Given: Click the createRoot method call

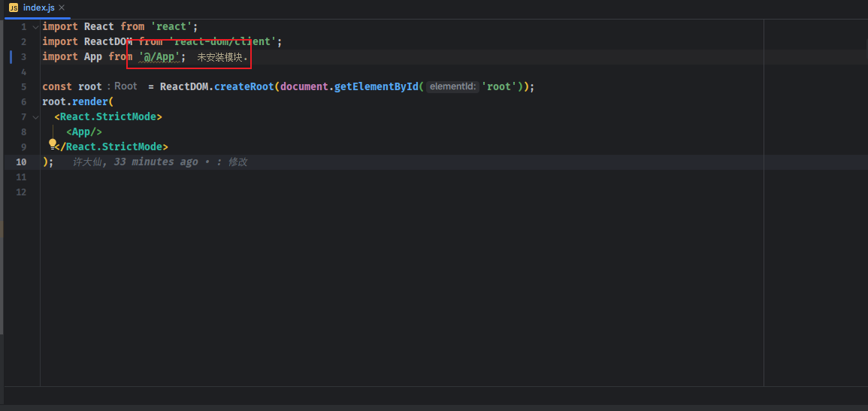Looking at the screenshot, I should click(x=243, y=87).
